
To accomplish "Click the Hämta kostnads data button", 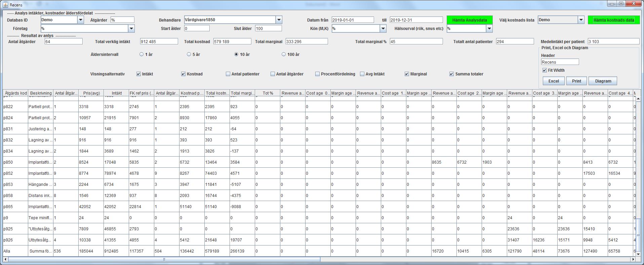I will pyautogui.click(x=614, y=20).
